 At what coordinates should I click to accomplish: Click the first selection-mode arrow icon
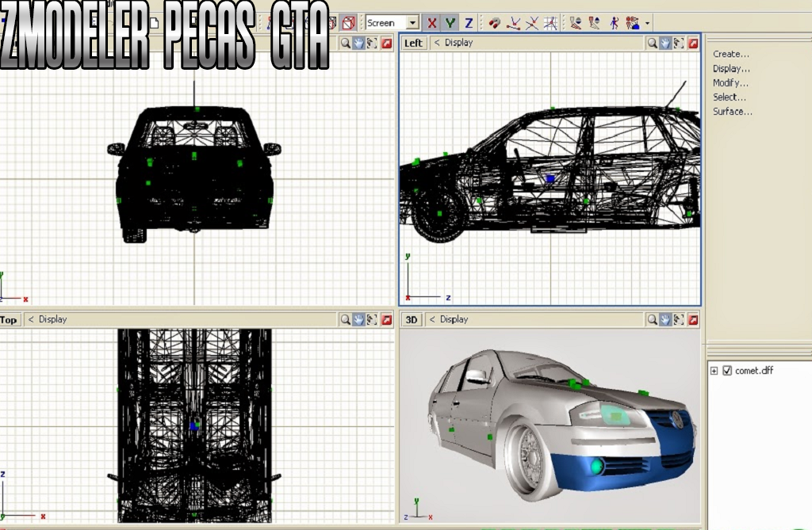(x=576, y=23)
